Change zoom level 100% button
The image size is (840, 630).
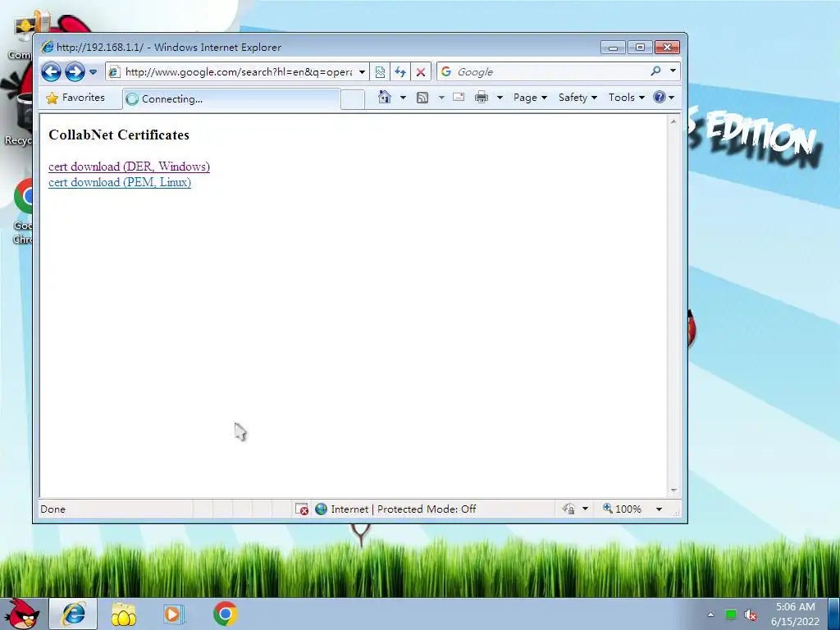coord(623,509)
